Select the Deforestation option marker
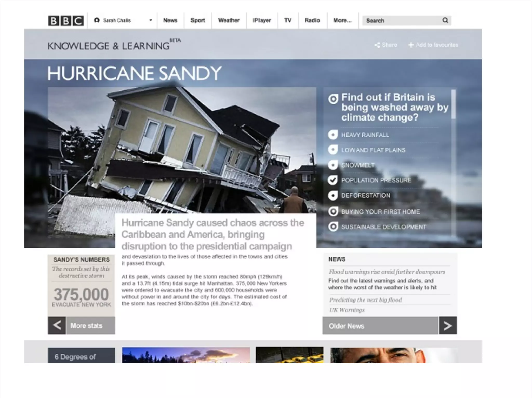The image size is (532, 399). 333,195
